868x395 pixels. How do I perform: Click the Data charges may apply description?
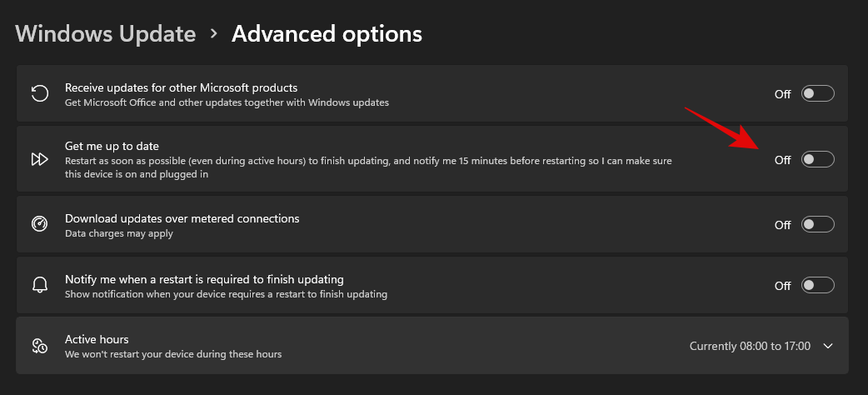118,233
